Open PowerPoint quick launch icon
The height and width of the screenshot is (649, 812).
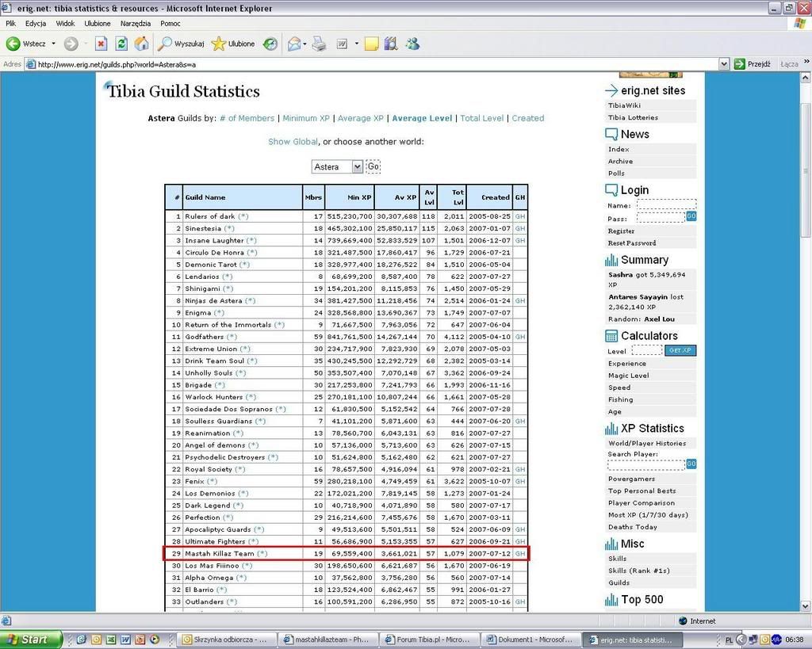[140, 639]
